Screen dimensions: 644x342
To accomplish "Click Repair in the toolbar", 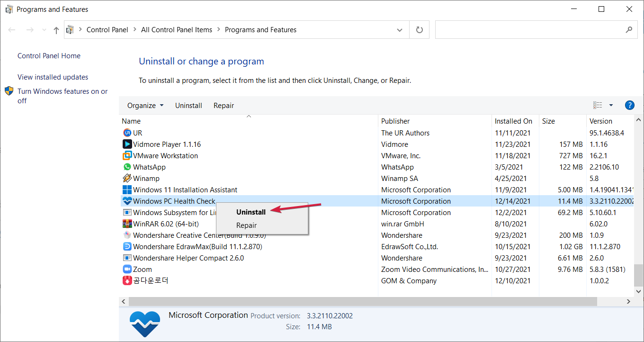I will 224,105.
